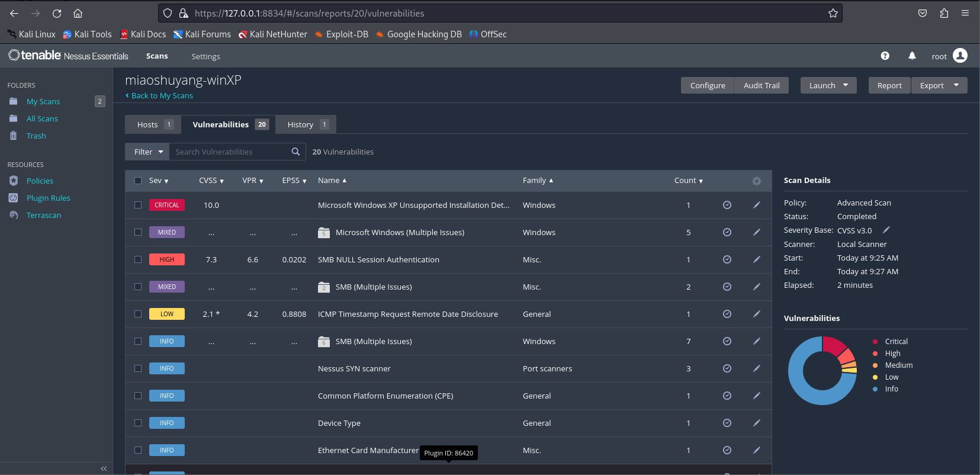Screen dimensions: 980x475
Task: Click the Configure button
Action: tap(708, 85)
